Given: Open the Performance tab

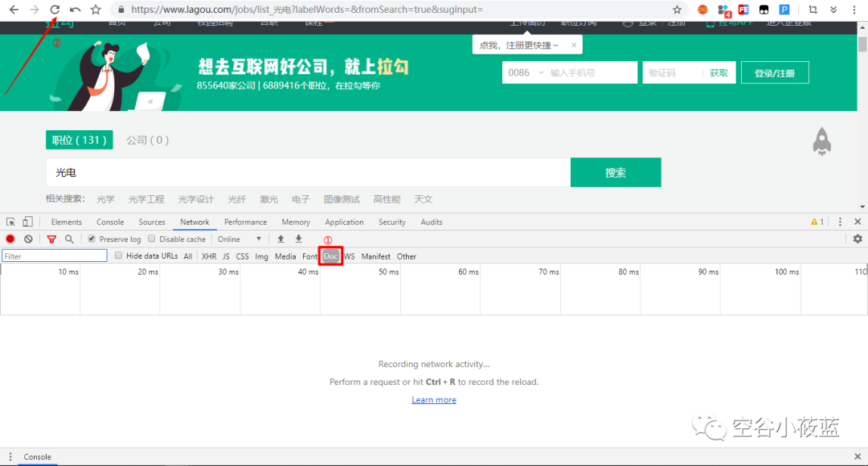Looking at the screenshot, I should point(245,222).
